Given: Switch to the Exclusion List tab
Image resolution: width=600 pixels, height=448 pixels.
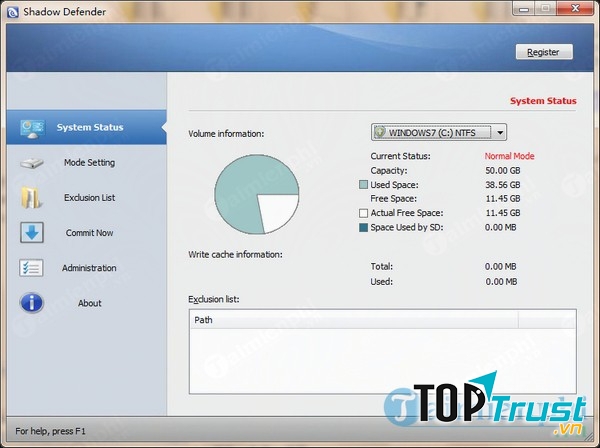Looking at the screenshot, I should pos(89,198).
